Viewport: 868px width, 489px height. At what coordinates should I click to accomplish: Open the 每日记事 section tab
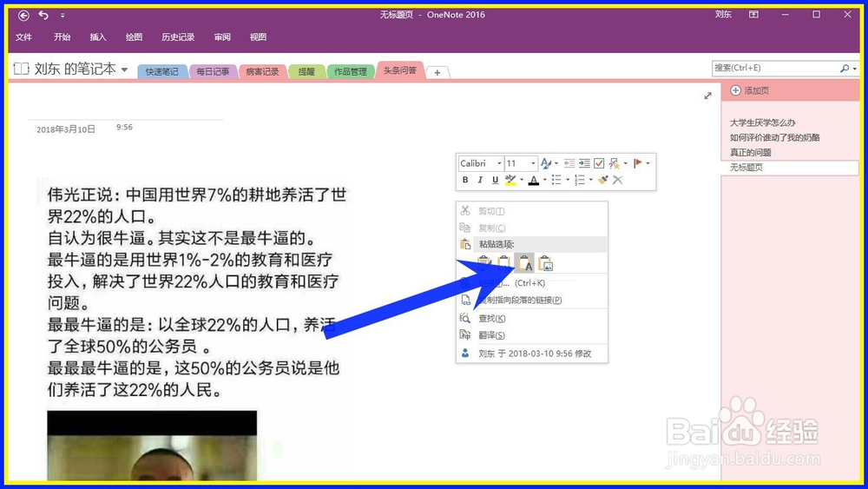click(x=214, y=71)
